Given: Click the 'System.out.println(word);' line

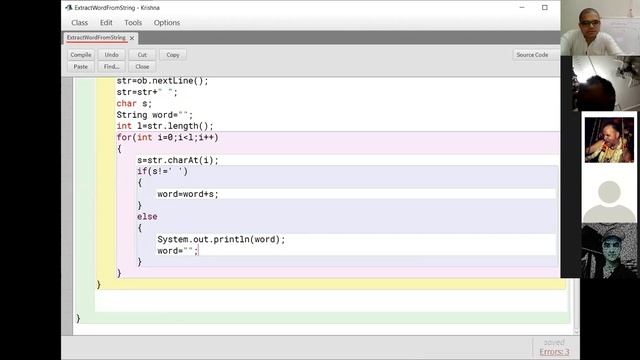Looking at the screenshot, I should click(x=221, y=240).
